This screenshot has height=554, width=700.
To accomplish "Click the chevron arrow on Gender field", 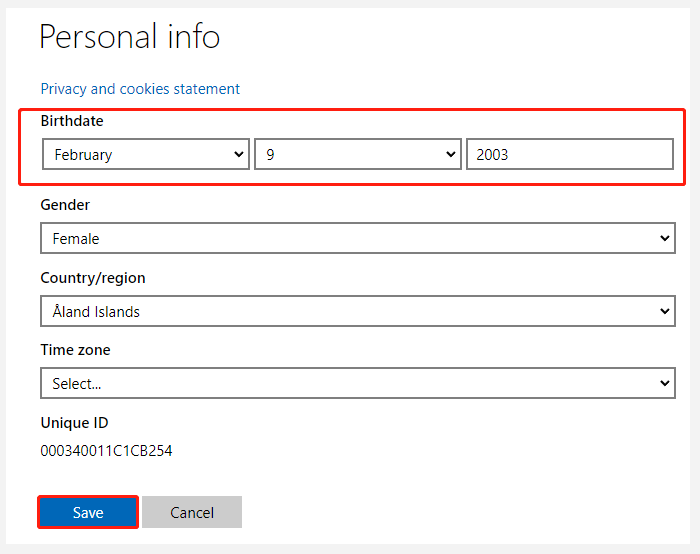I will coord(665,238).
